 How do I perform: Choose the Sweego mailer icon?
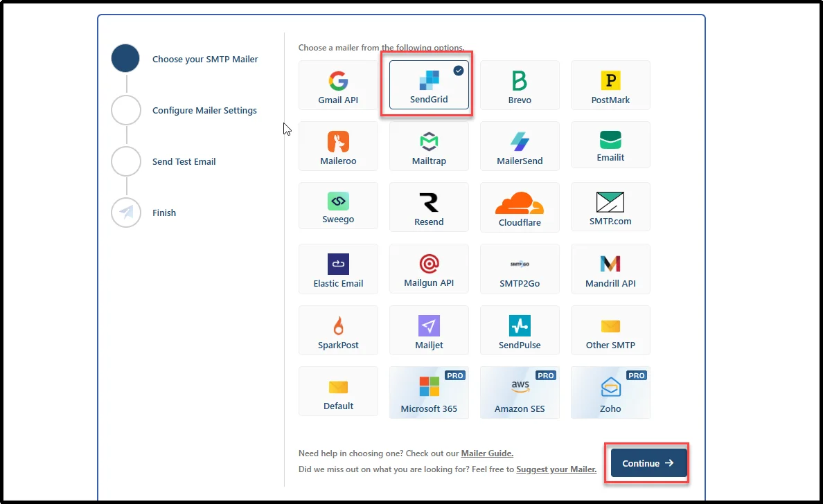coord(338,201)
